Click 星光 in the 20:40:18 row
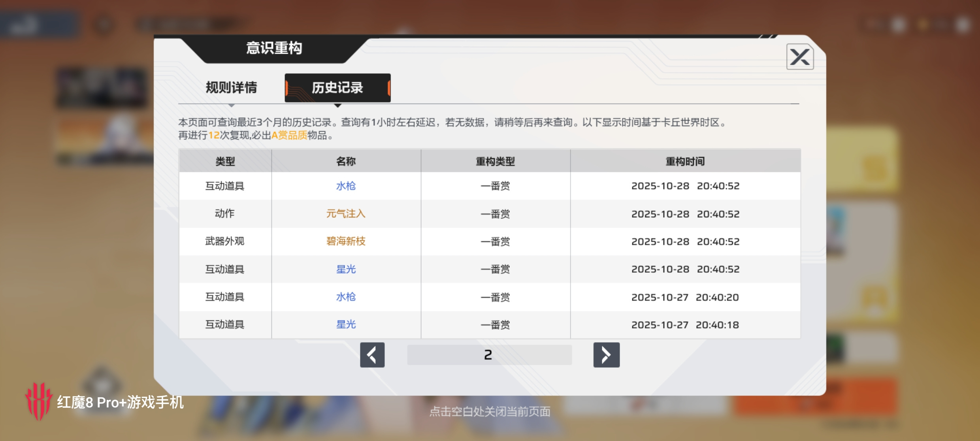This screenshot has height=441, width=980. click(346, 325)
